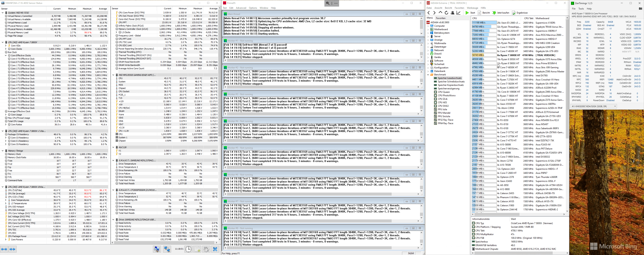644x255 pixels.
Task: Open HWiNFO sensor magnifier monitor button
Action: pos(157,249)
